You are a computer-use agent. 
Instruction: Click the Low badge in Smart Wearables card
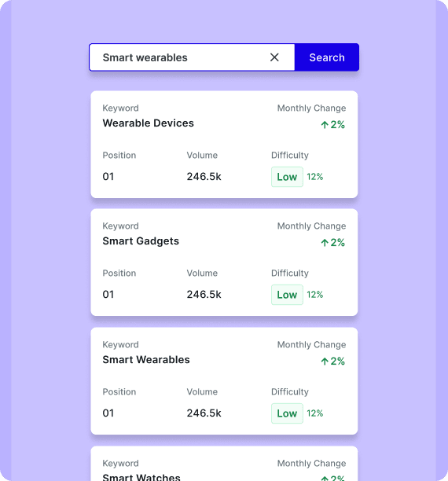pyautogui.click(x=287, y=413)
